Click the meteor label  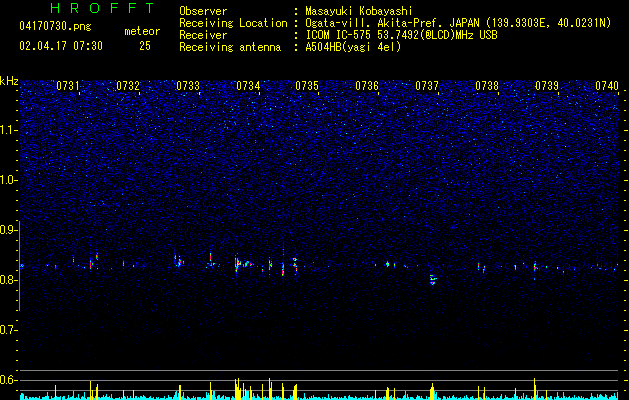[x=142, y=31]
